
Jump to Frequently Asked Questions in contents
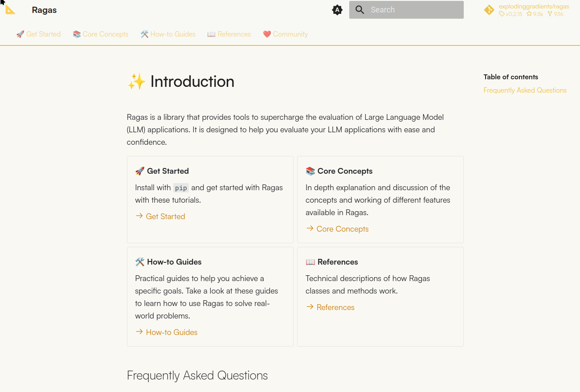(525, 90)
